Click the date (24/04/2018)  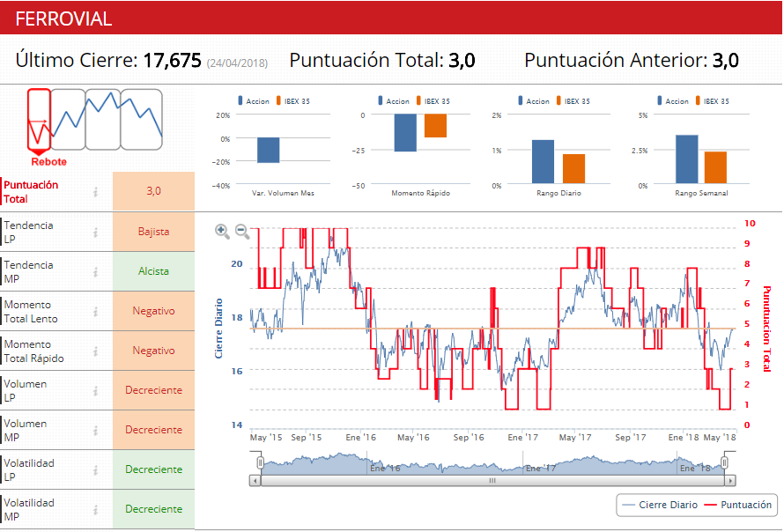[x=237, y=63]
